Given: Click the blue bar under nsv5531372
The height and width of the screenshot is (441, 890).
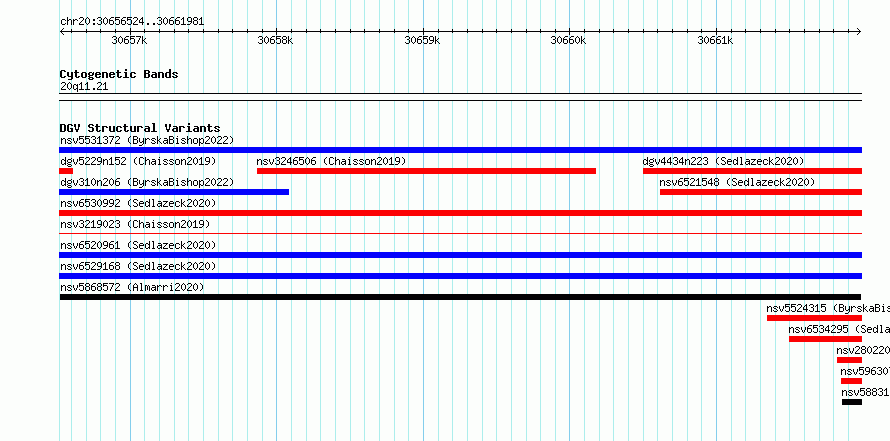Looking at the screenshot, I should 460,150.
